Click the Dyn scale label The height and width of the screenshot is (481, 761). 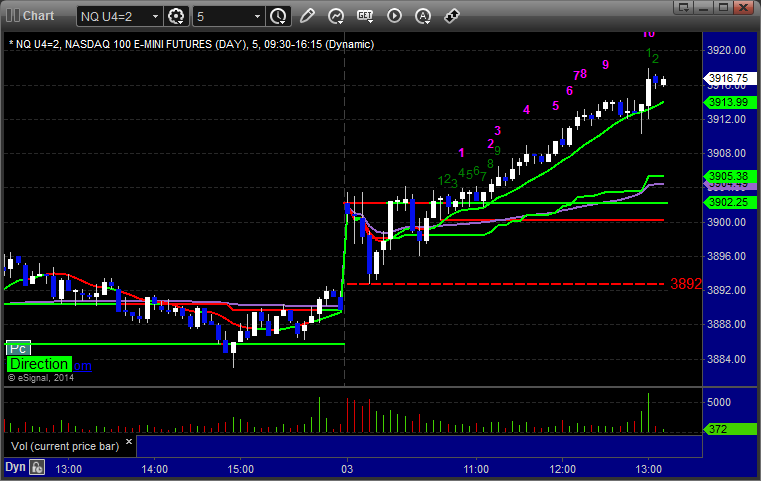(15, 467)
